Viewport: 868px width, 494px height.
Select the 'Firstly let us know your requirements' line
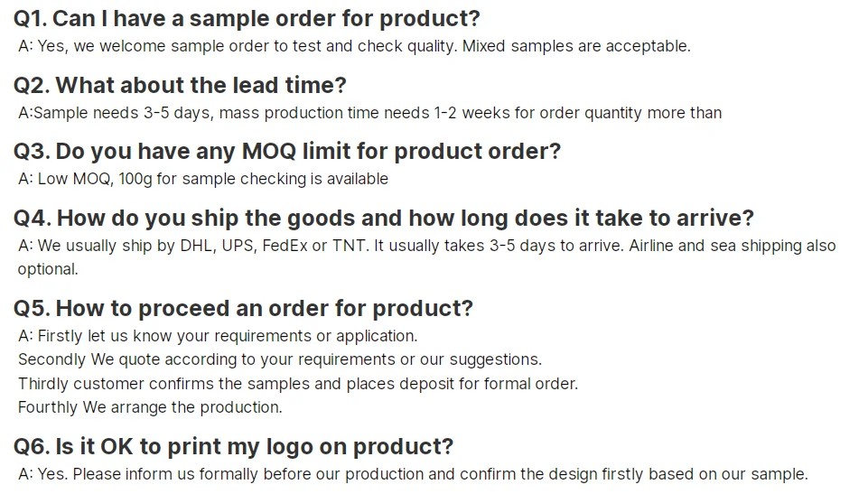218,336
